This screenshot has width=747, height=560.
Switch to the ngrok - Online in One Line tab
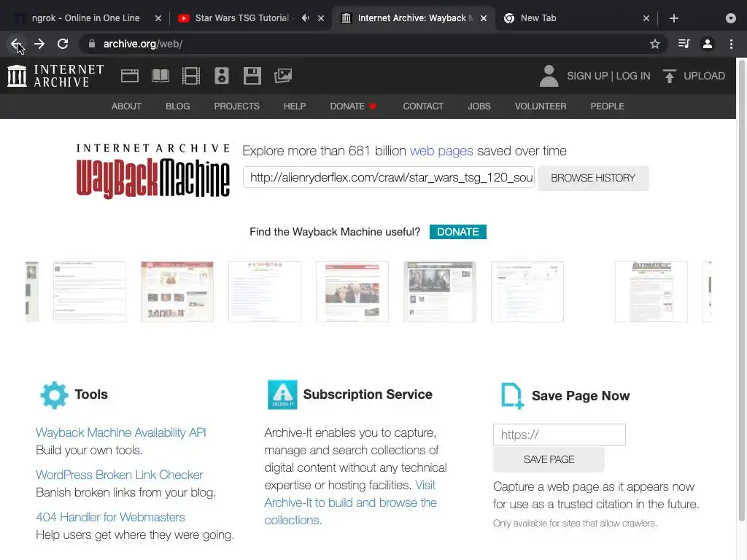click(86, 18)
